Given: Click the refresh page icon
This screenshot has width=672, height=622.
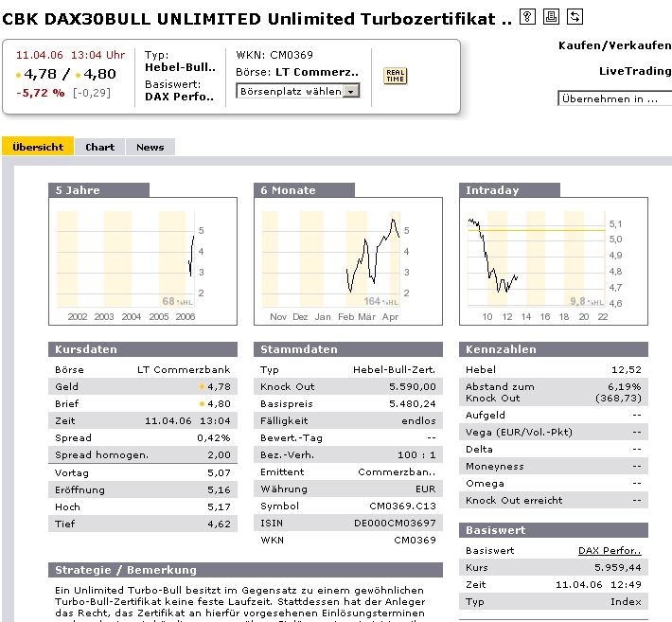Looking at the screenshot, I should coord(575,17).
